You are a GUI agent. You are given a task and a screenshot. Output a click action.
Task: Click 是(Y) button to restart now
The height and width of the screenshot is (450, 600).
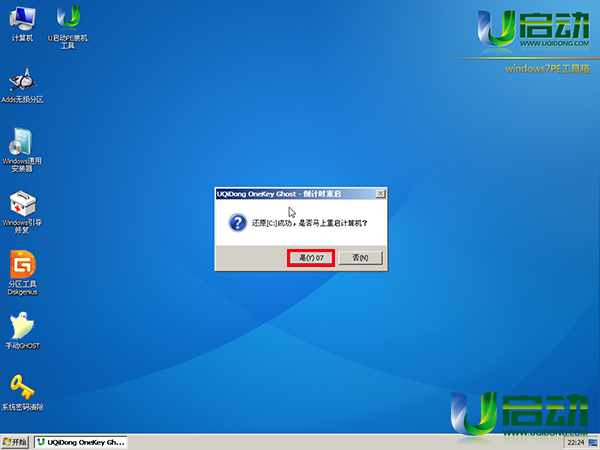coord(311,258)
